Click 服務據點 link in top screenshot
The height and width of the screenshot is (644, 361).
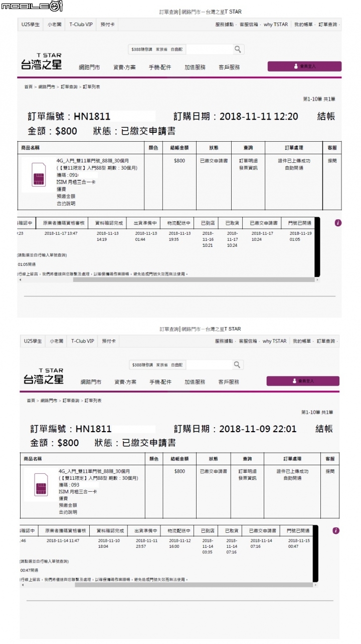click(x=224, y=24)
